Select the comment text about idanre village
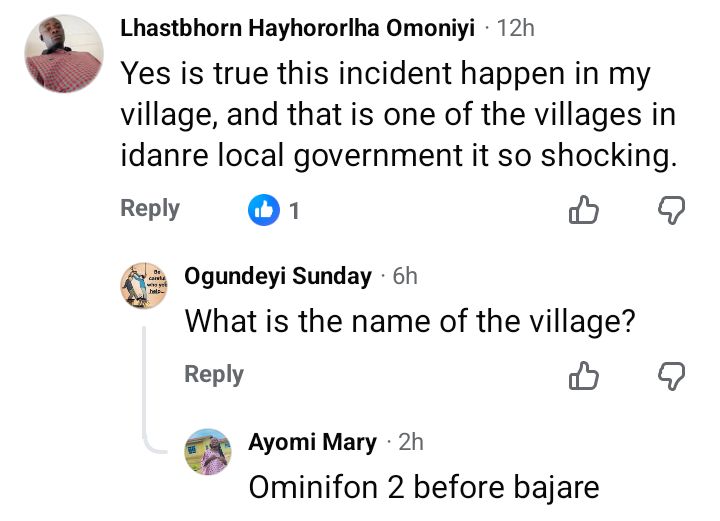720x521 pixels. [398, 115]
